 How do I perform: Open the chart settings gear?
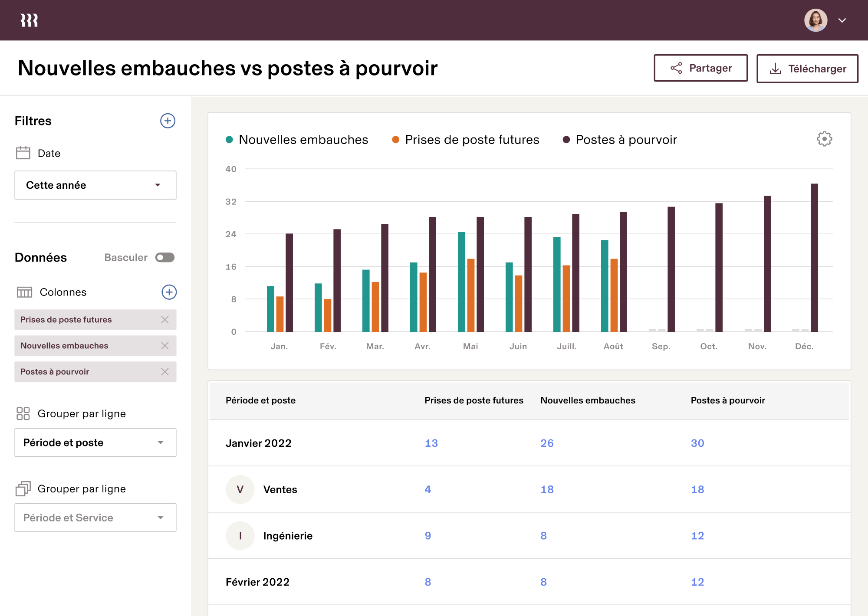(x=824, y=139)
